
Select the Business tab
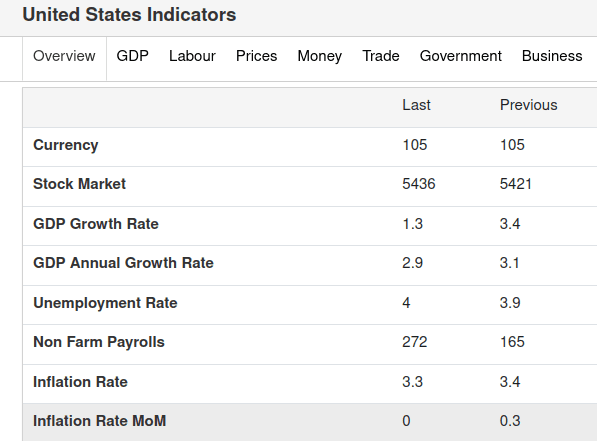click(552, 56)
